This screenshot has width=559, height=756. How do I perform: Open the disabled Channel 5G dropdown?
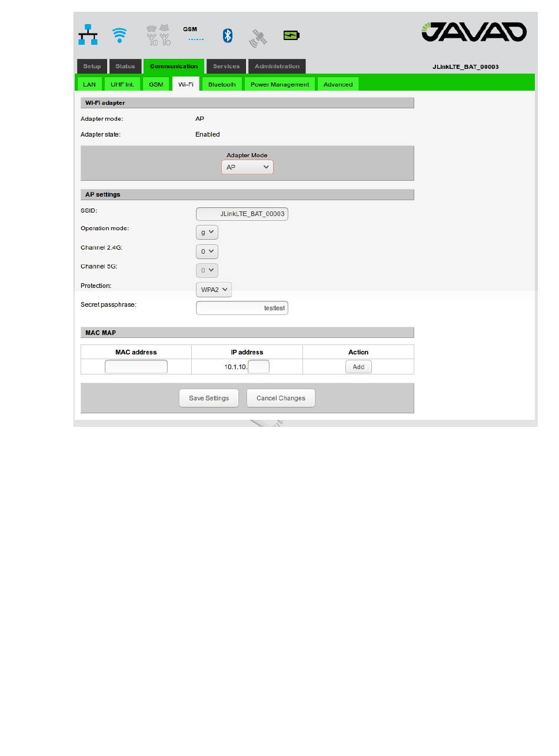point(207,270)
